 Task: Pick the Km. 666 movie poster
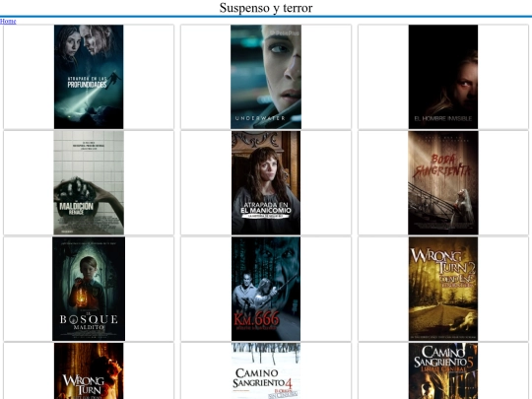point(266,289)
